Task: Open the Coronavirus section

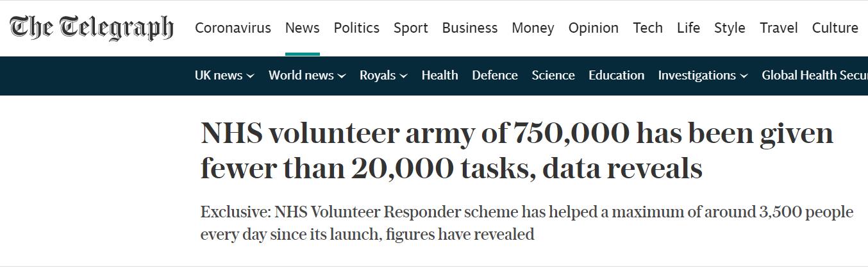Action: click(x=233, y=28)
